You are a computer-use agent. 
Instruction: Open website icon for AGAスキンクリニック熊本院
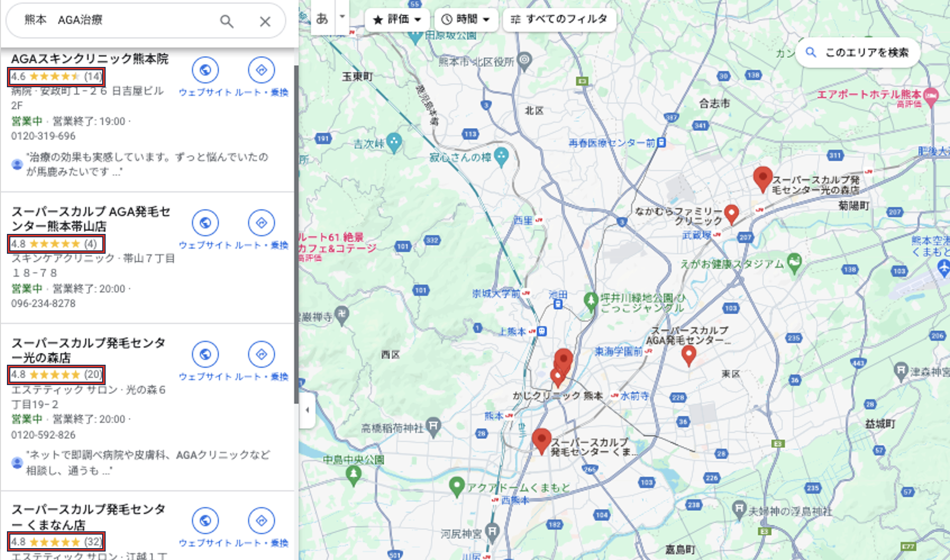(x=205, y=70)
